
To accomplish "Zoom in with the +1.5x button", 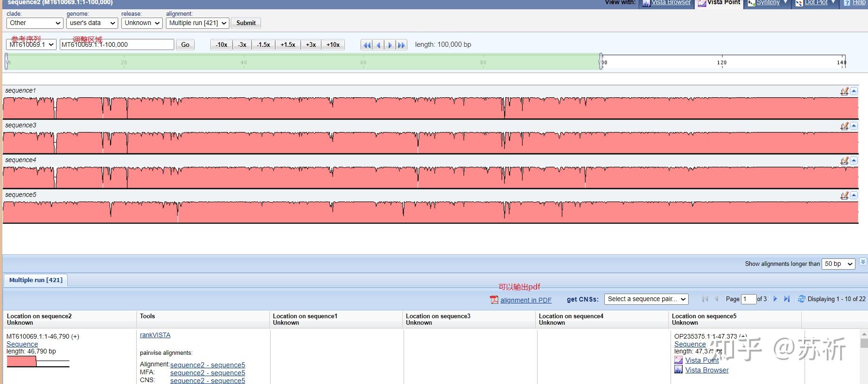I will click(x=288, y=44).
